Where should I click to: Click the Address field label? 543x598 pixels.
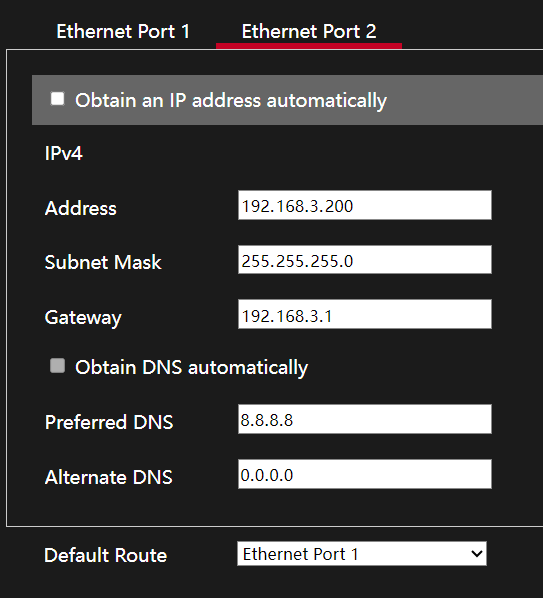tap(80, 208)
